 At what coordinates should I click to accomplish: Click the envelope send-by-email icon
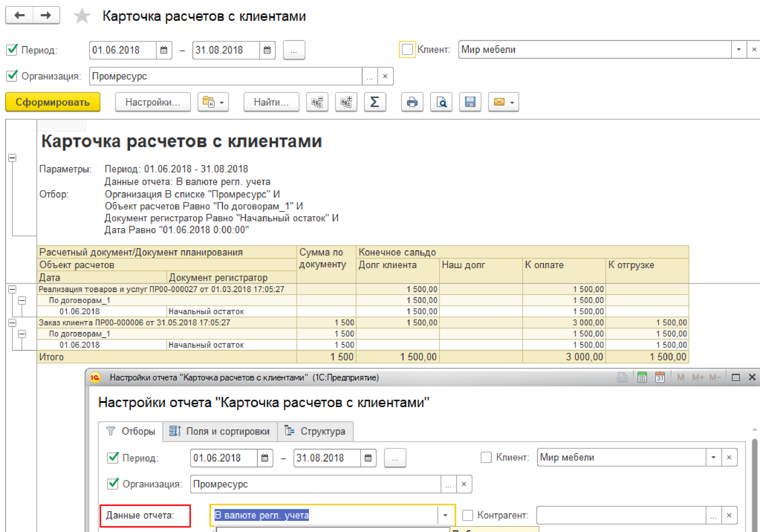click(499, 102)
